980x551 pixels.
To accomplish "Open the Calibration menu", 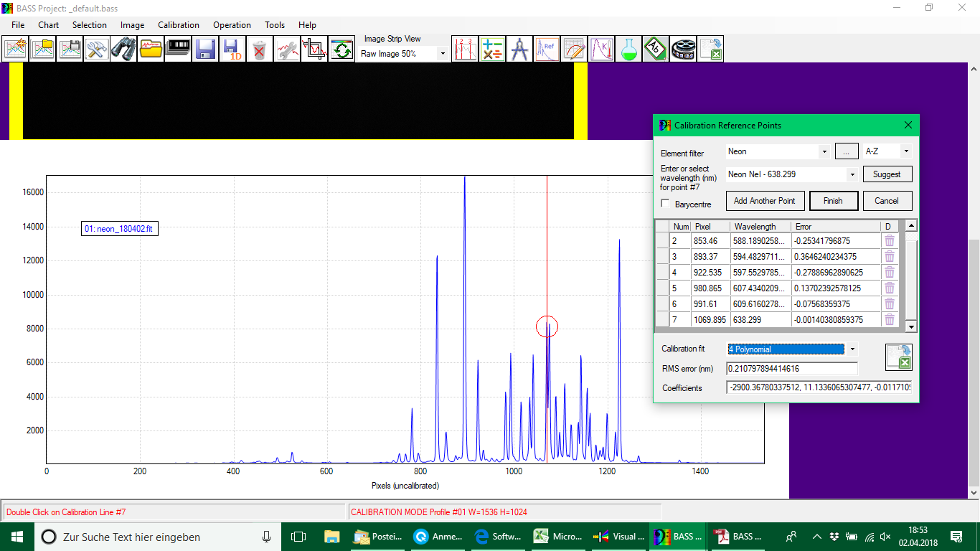I will tap(179, 25).
